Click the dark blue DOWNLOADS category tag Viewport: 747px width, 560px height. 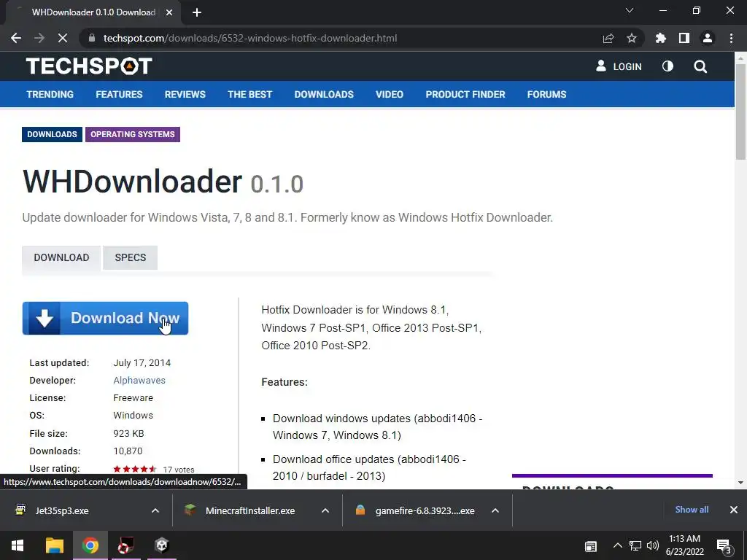click(x=52, y=134)
